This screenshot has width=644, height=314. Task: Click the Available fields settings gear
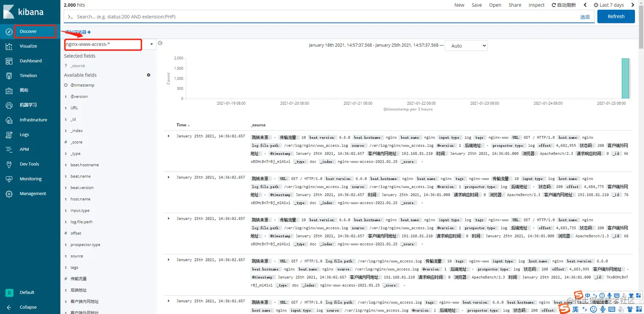(x=149, y=75)
